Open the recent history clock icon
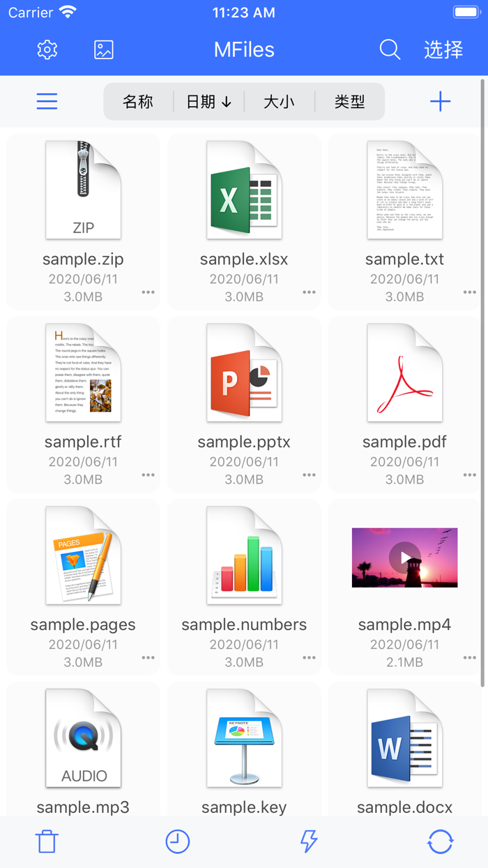Image resolution: width=488 pixels, height=868 pixels. 178,841
